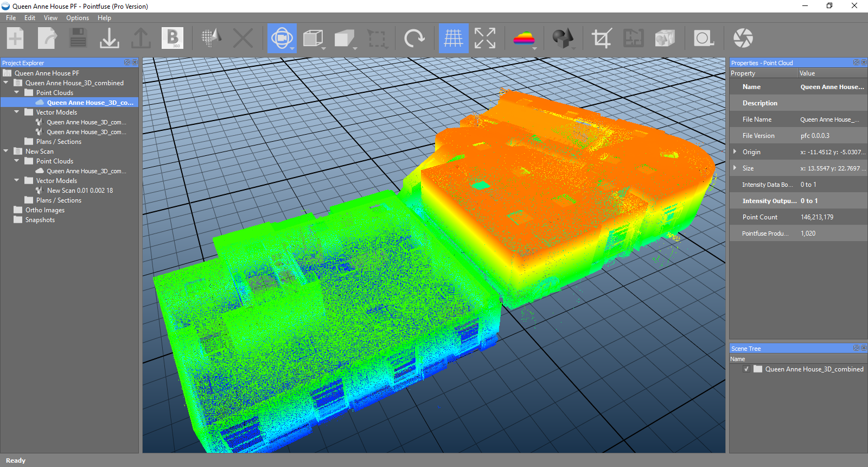
Task: Pin the Project Explorer panel
Action: click(x=127, y=62)
